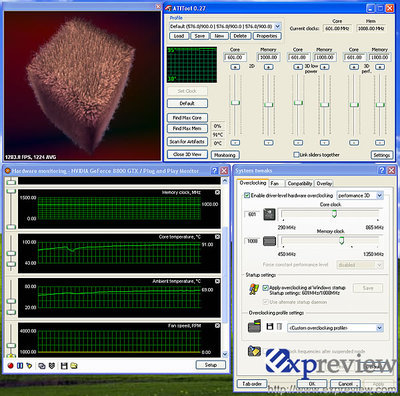Image resolution: width=400 pixels, height=396 pixels.
Task: Click Tab order button in System tweaks
Action: pos(252,384)
